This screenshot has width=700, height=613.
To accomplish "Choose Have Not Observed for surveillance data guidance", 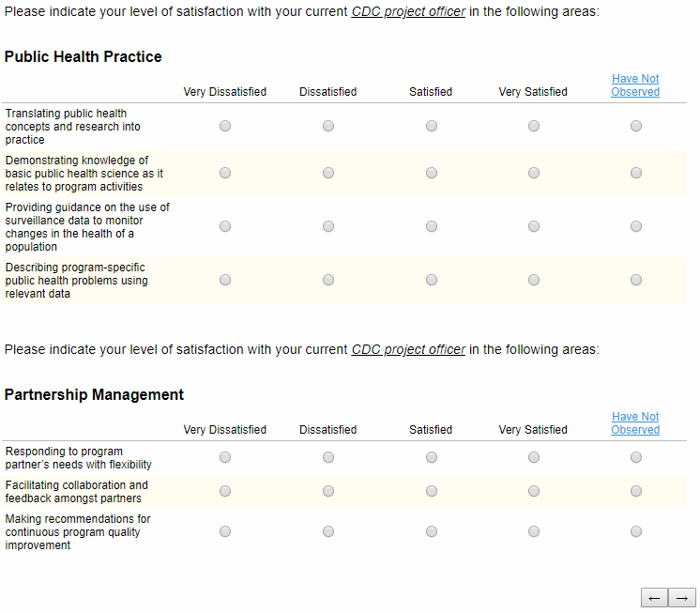I will click(636, 226).
